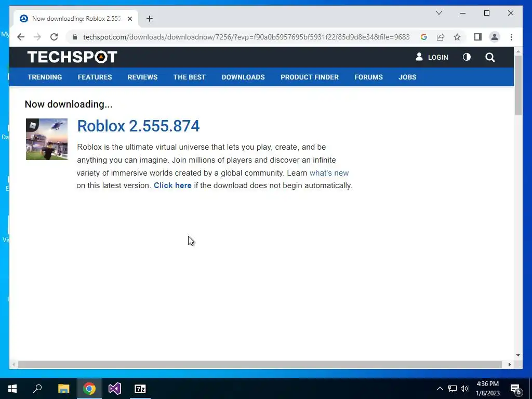Click the address bar URL
Viewport: 532px width, 399px height.
click(246, 37)
